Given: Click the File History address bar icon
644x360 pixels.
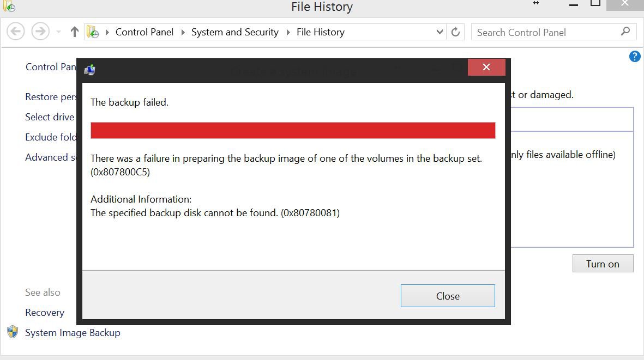Looking at the screenshot, I should point(92,32).
